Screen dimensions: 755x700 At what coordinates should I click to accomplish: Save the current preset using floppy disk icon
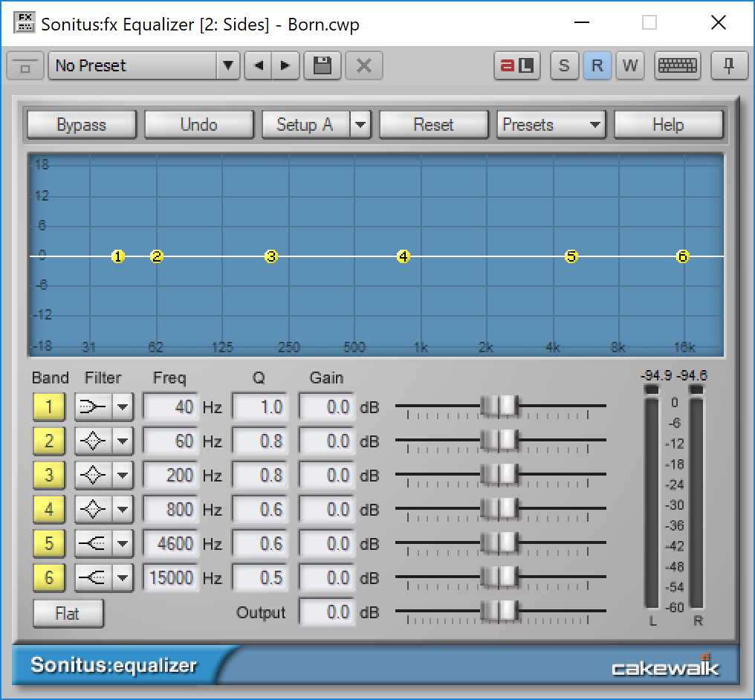(x=322, y=65)
